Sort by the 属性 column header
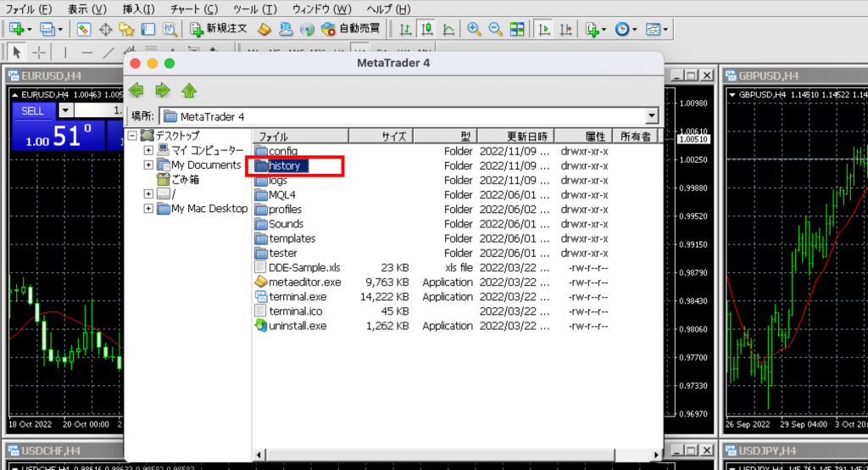The width and height of the screenshot is (868, 470). (x=583, y=136)
